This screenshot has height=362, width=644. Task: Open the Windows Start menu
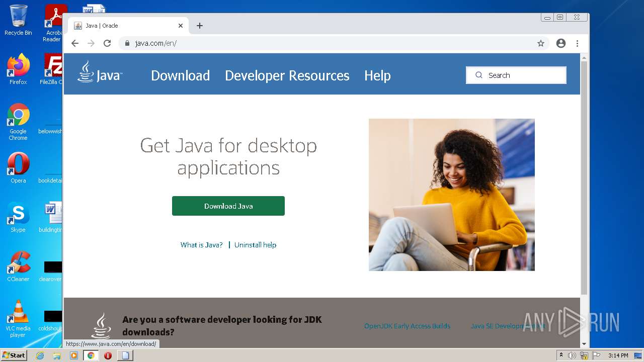(14, 355)
